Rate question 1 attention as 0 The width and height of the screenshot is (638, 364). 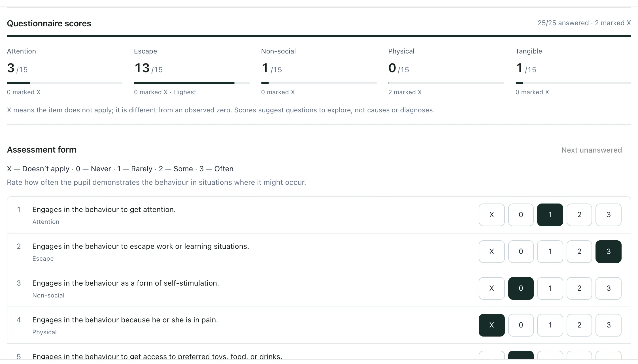click(x=521, y=215)
